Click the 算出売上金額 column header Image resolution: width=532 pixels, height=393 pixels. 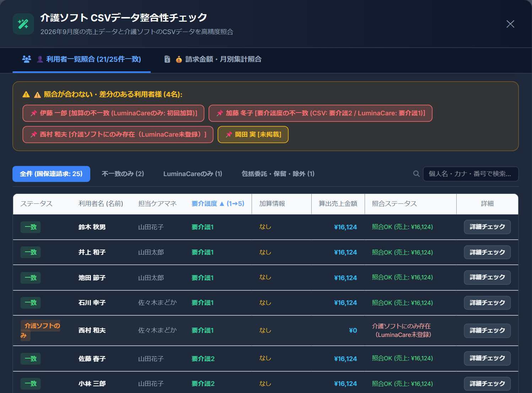coord(338,204)
